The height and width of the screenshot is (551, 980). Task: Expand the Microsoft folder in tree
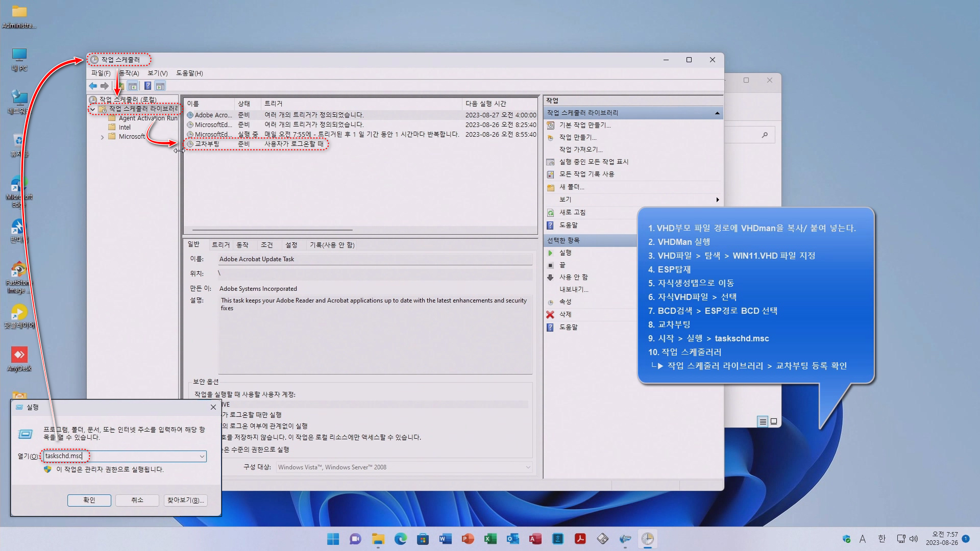coord(102,137)
